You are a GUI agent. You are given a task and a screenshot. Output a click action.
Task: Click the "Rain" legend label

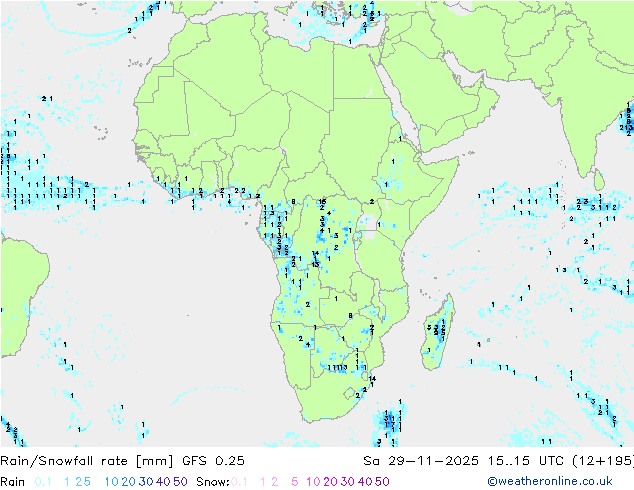tap(13, 482)
